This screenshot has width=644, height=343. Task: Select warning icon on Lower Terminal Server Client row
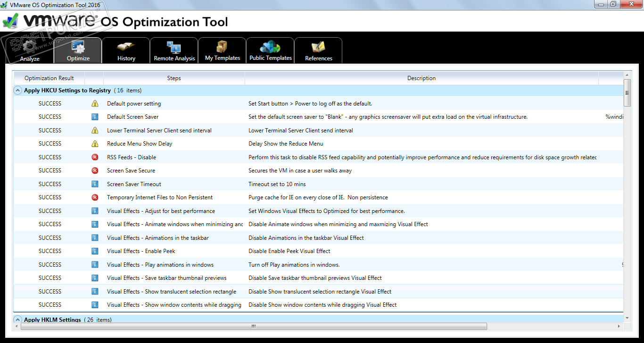pyautogui.click(x=95, y=131)
